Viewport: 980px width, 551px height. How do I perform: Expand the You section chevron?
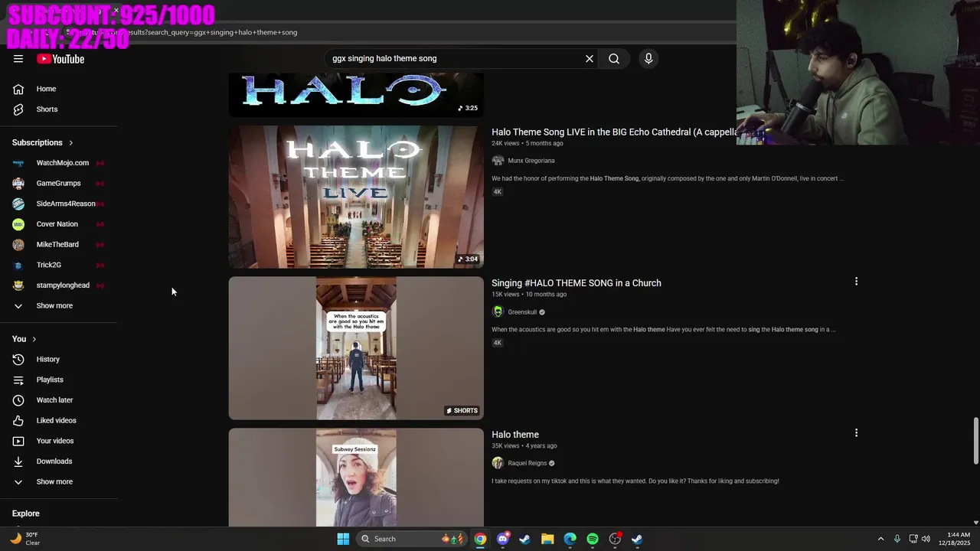point(34,339)
